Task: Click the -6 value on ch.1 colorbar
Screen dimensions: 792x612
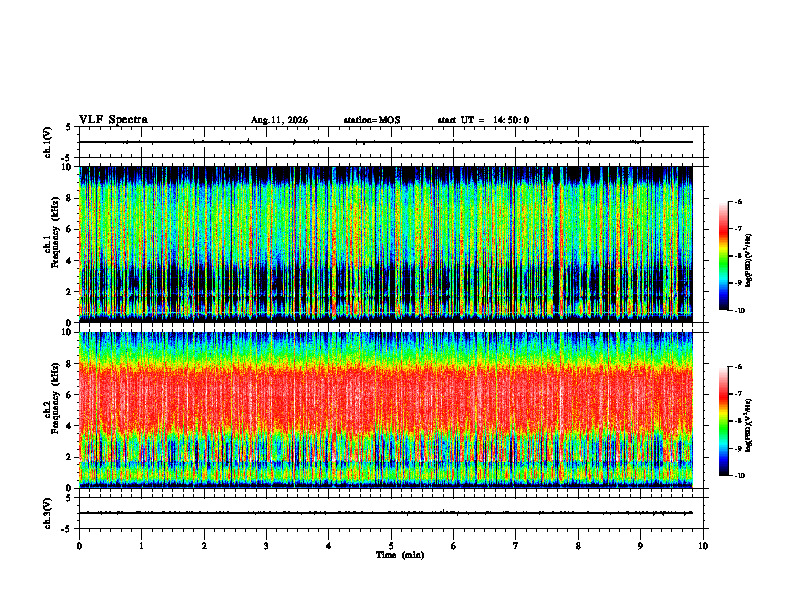Action: pos(738,201)
